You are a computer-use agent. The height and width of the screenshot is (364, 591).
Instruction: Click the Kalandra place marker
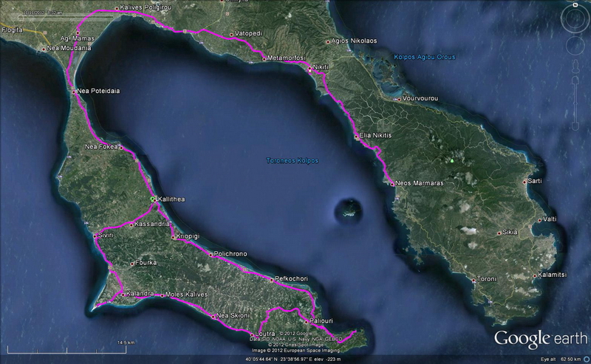click(123, 295)
